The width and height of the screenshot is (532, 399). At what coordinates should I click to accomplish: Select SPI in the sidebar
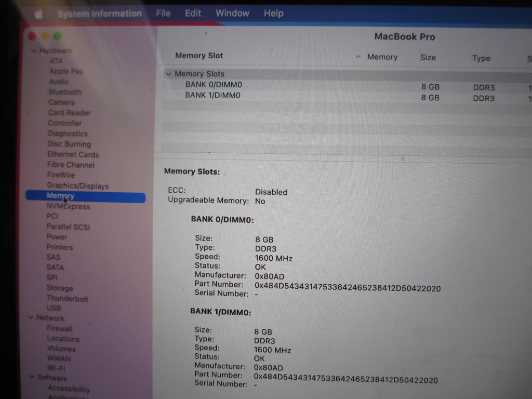click(x=52, y=277)
